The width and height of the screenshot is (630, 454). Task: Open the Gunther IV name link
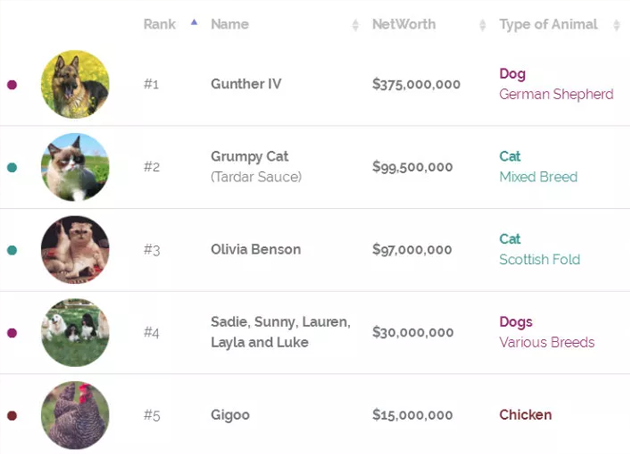tap(246, 84)
